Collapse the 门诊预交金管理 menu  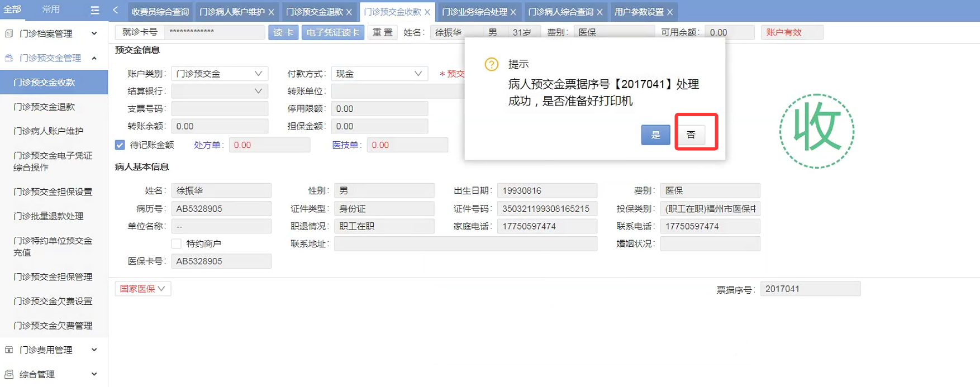point(94,58)
